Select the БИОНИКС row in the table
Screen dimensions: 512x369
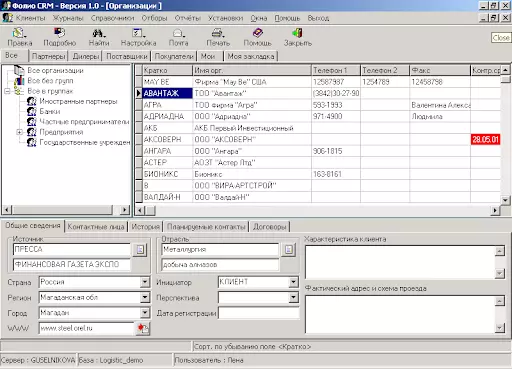click(x=318, y=174)
